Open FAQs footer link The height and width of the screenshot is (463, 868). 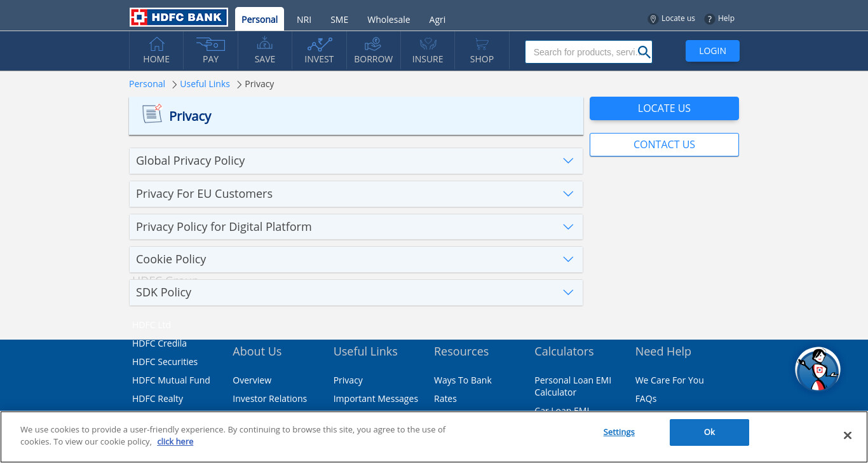(x=646, y=399)
